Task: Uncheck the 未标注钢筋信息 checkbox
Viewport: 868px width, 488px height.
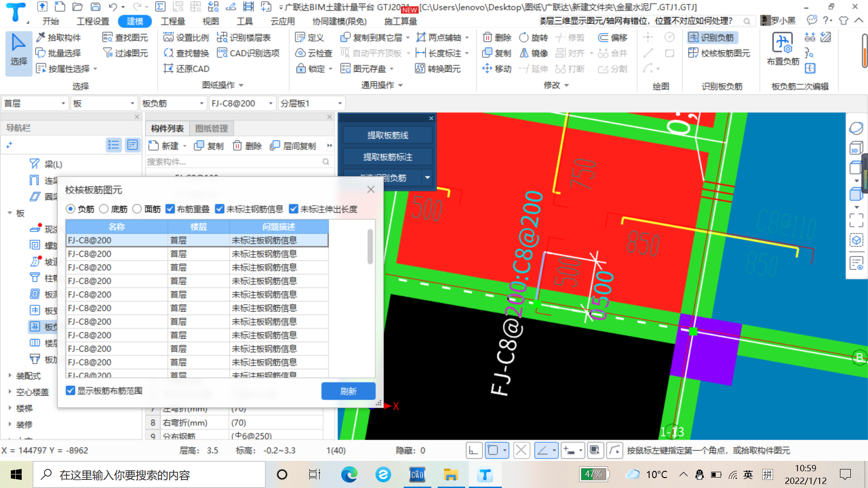Action: tap(220, 209)
